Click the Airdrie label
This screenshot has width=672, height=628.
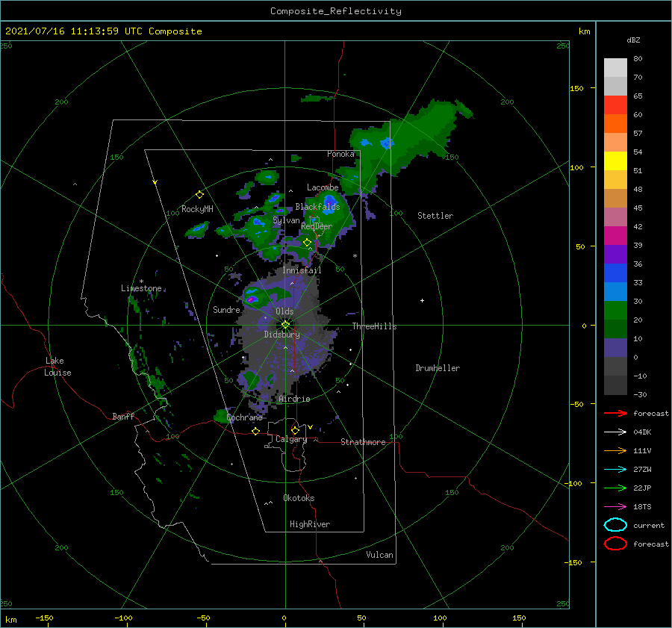coord(294,399)
